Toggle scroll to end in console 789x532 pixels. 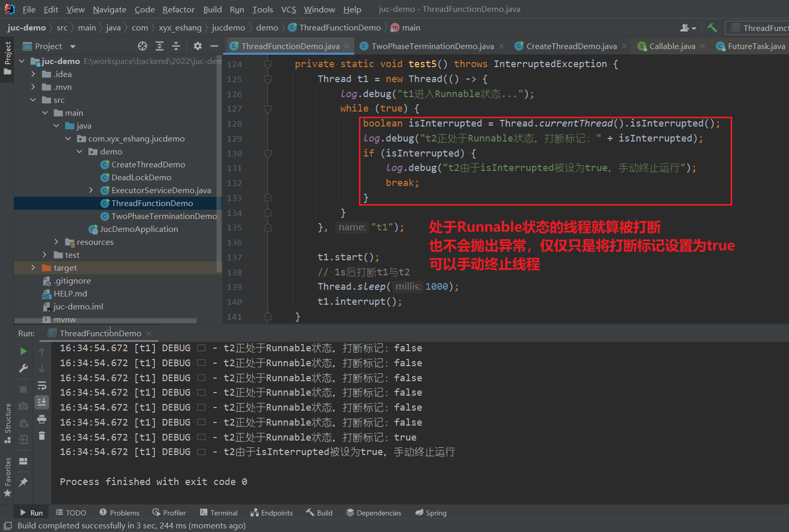point(42,402)
